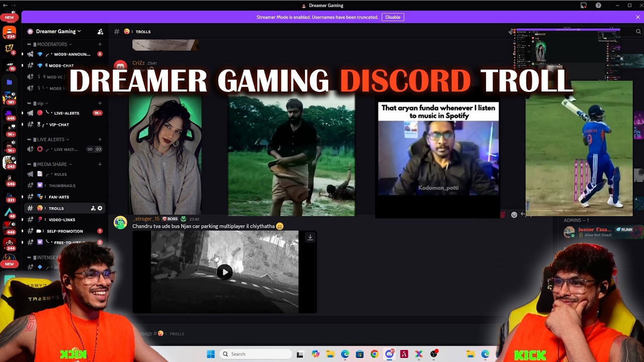
Task: Click the taskbar Search box
Action: tap(256, 354)
